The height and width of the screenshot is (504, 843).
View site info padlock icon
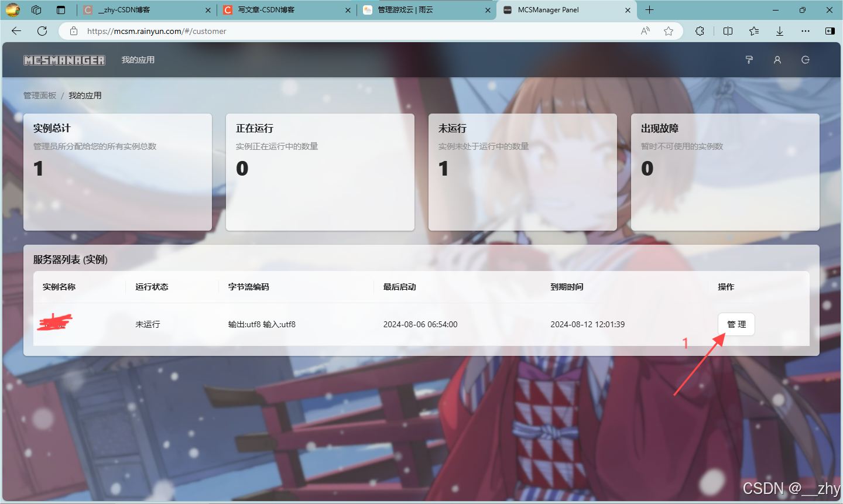pos(74,31)
